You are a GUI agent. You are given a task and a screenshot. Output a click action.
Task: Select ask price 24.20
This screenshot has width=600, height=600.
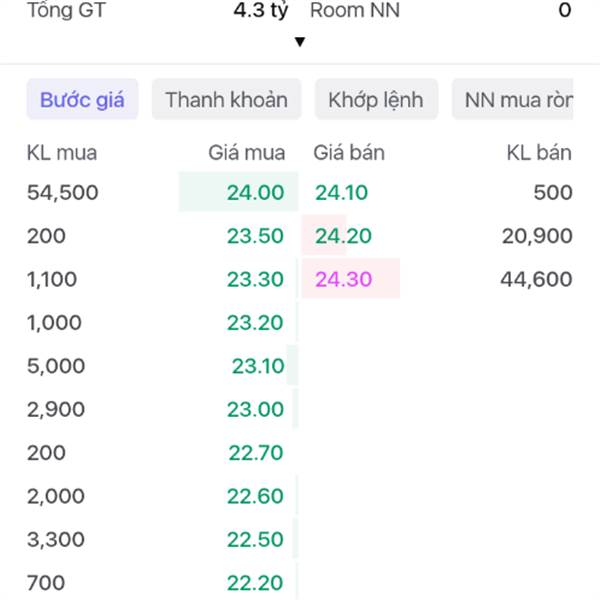point(342,236)
